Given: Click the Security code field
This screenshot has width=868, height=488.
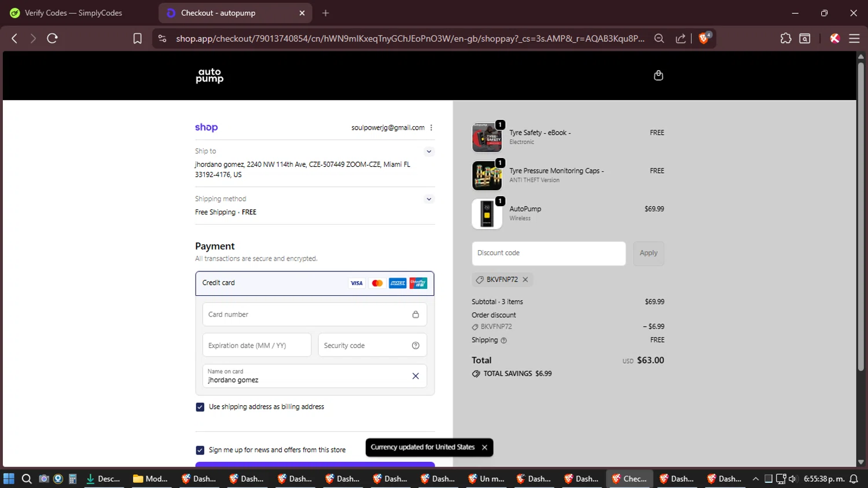Looking at the screenshot, I should [x=372, y=345].
